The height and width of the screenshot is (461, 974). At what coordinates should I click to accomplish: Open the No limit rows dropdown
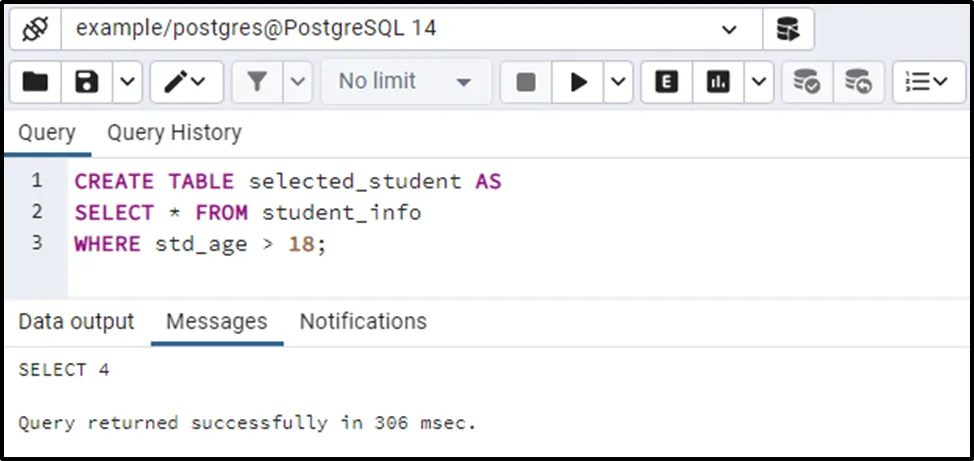click(405, 82)
